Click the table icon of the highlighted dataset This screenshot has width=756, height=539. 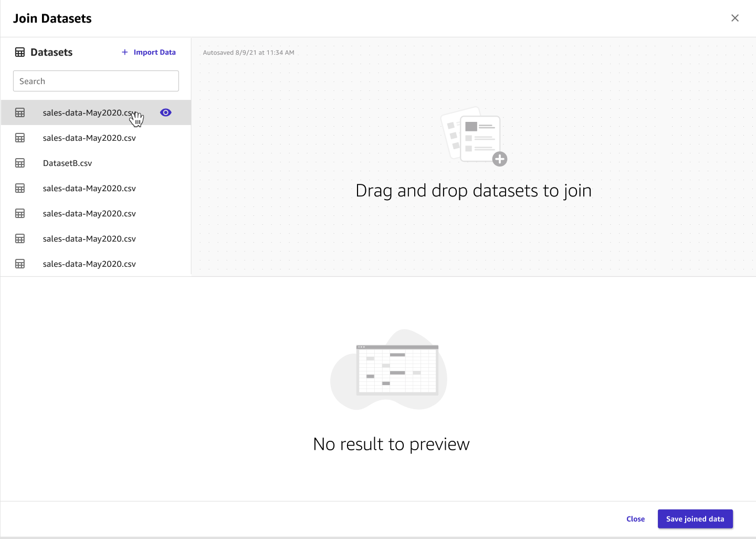tap(20, 112)
